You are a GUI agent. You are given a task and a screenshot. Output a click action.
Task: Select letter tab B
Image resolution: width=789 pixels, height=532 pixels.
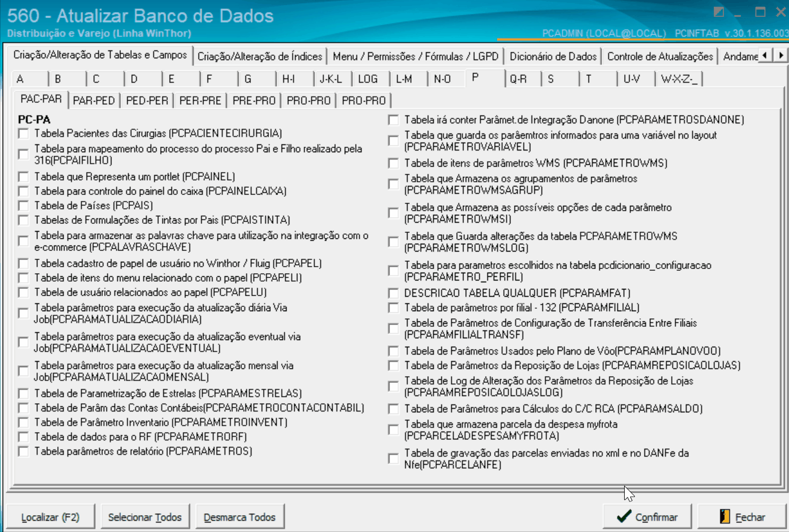pyautogui.click(x=67, y=79)
